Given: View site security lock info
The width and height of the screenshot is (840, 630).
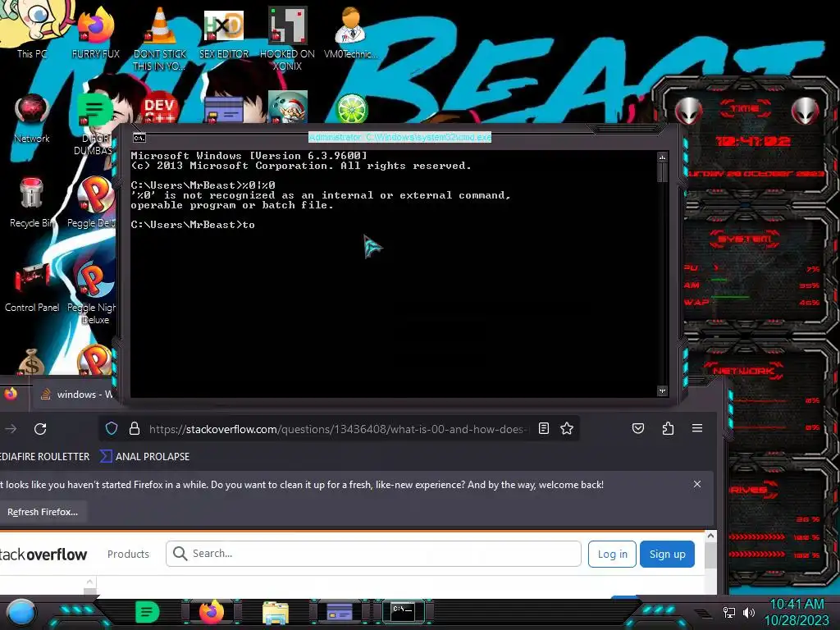Looking at the screenshot, I should 135,428.
